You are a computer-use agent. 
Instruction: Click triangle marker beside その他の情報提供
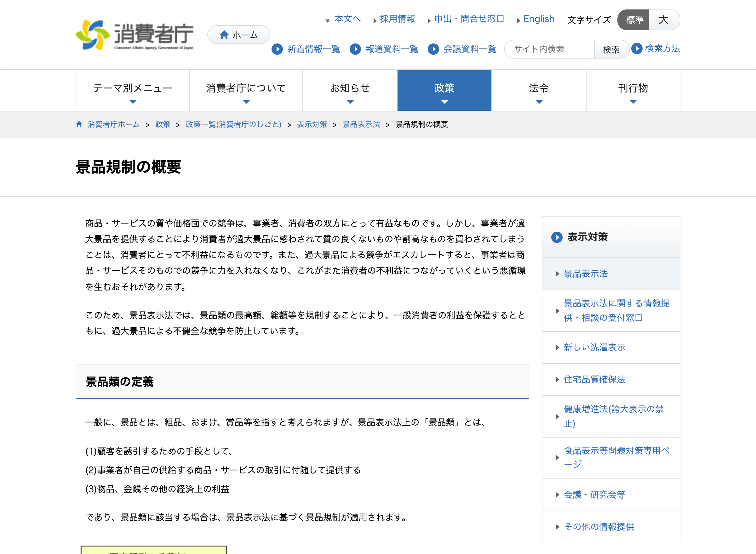point(558,527)
